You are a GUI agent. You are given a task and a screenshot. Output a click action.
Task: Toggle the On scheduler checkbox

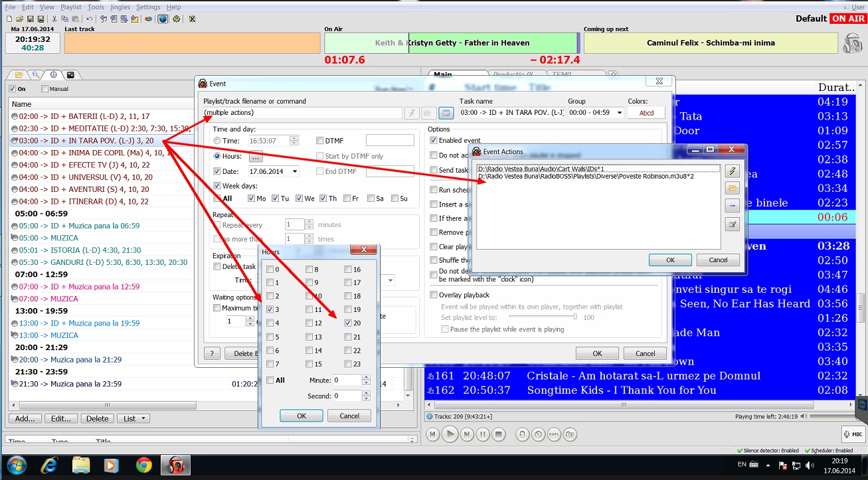pos(13,89)
